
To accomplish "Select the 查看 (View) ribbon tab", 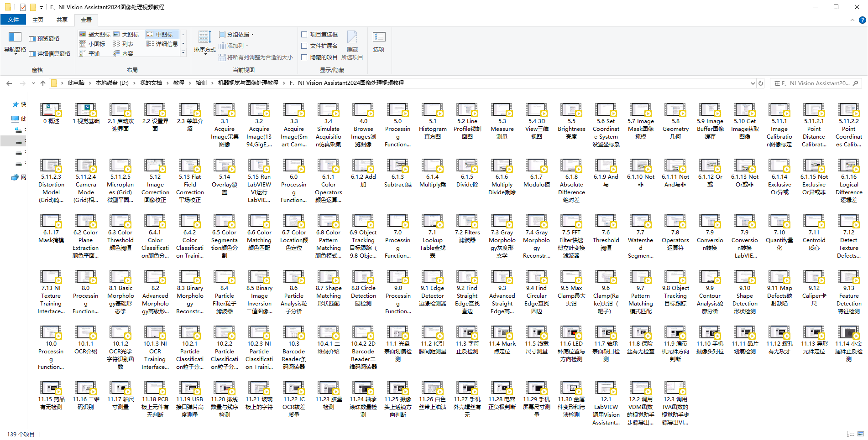I will click(x=86, y=20).
